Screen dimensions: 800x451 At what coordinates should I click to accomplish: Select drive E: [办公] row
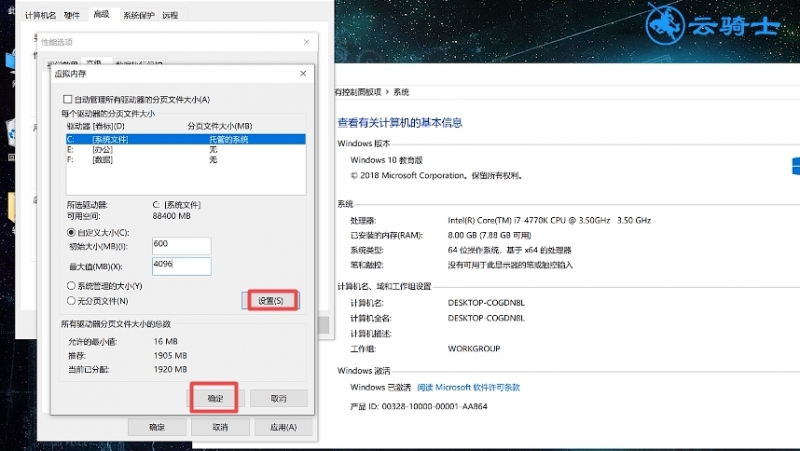click(x=186, y=149)
